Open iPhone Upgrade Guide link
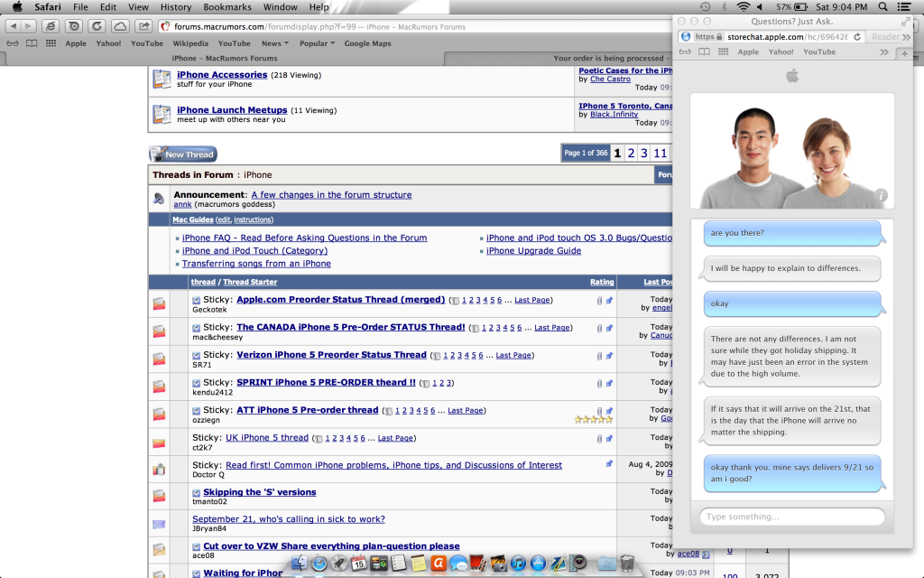 tap(533, 251)
